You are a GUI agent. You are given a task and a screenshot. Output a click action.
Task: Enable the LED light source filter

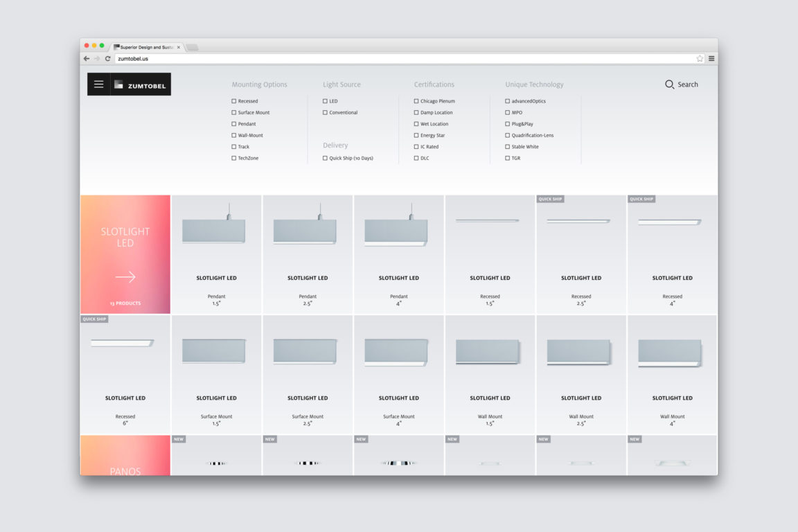coord(325,101)
